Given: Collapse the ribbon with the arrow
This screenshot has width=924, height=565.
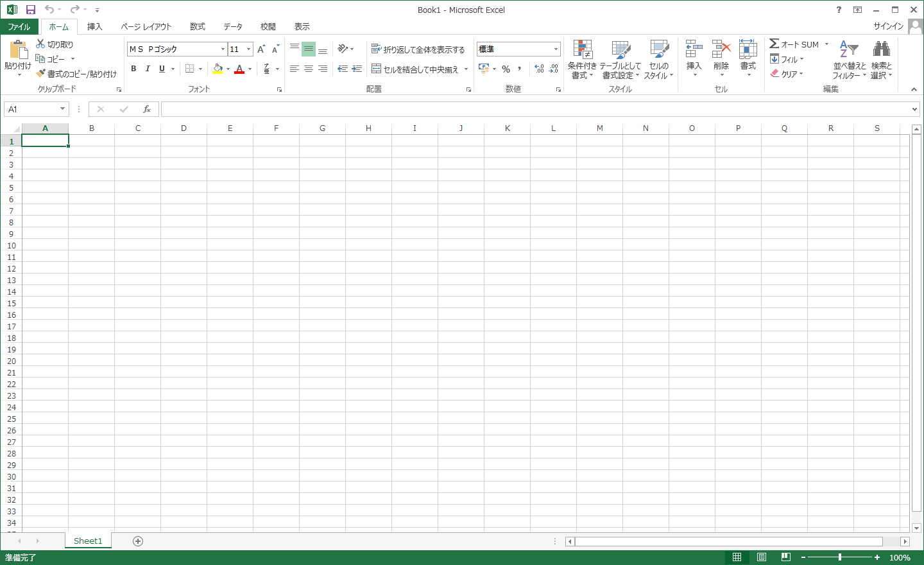Looking at the screenshot, I should 914,89.
